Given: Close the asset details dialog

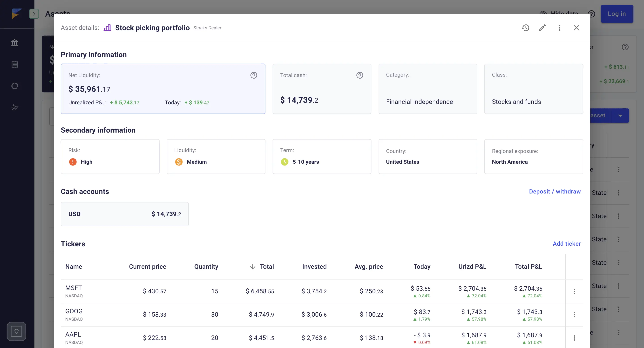Looking at the screenshot, I should [576, 28].
